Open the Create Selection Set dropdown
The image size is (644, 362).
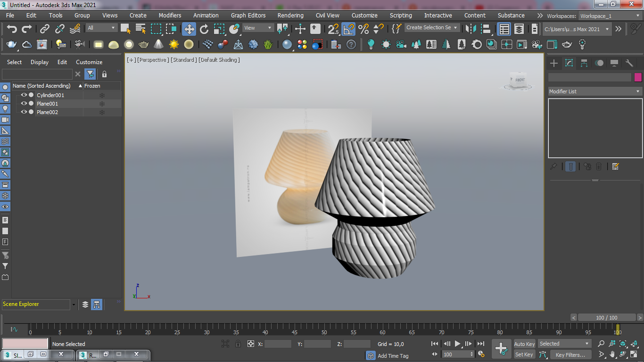pyautogui.click(x=432, y=28)
